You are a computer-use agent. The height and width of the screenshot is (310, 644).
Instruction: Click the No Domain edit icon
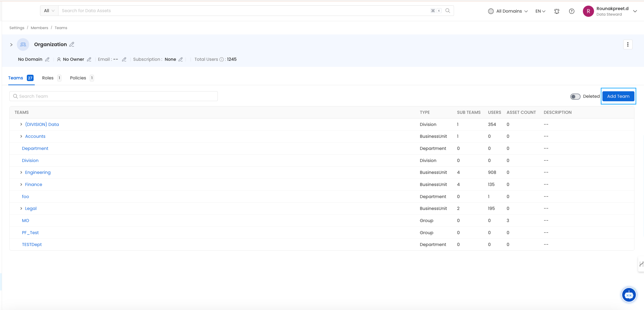[48, 59]
